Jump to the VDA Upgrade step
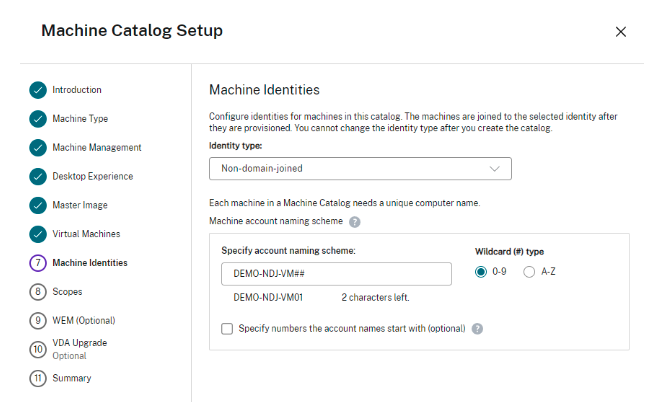This screenshot has height=407, width=666. (x=78, y=343)
